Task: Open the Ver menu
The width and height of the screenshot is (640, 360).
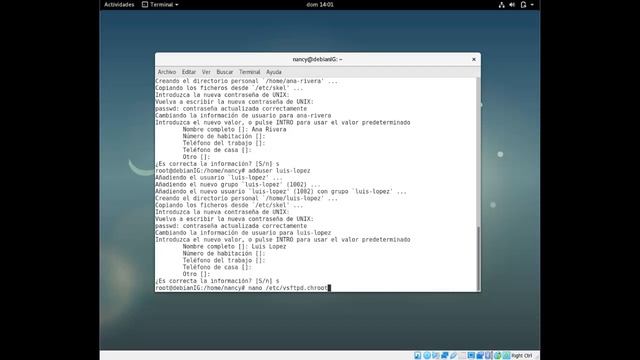Action: (206, 72)
